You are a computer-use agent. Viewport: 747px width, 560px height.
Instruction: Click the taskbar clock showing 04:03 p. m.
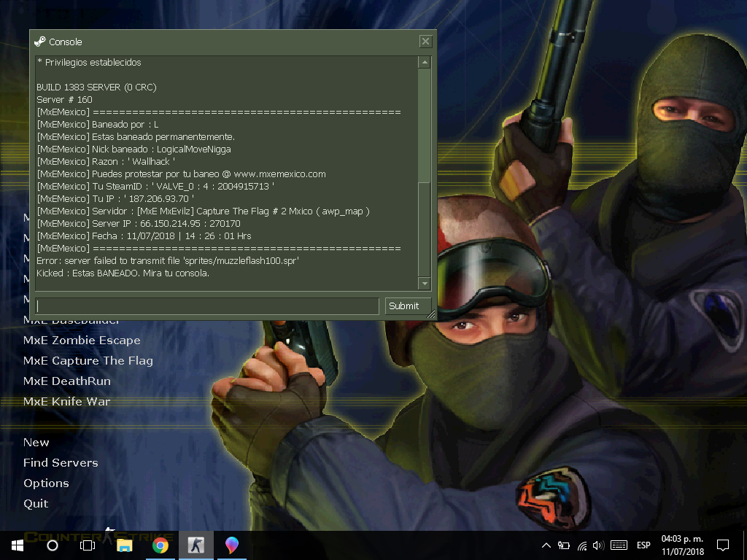(682, 545)
